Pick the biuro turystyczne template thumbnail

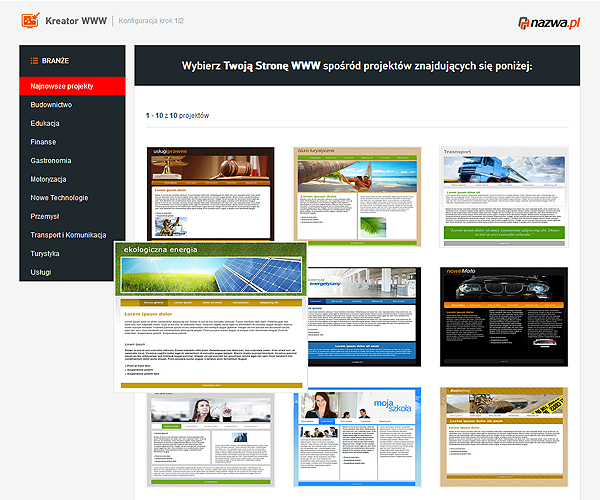coord(357,197)
